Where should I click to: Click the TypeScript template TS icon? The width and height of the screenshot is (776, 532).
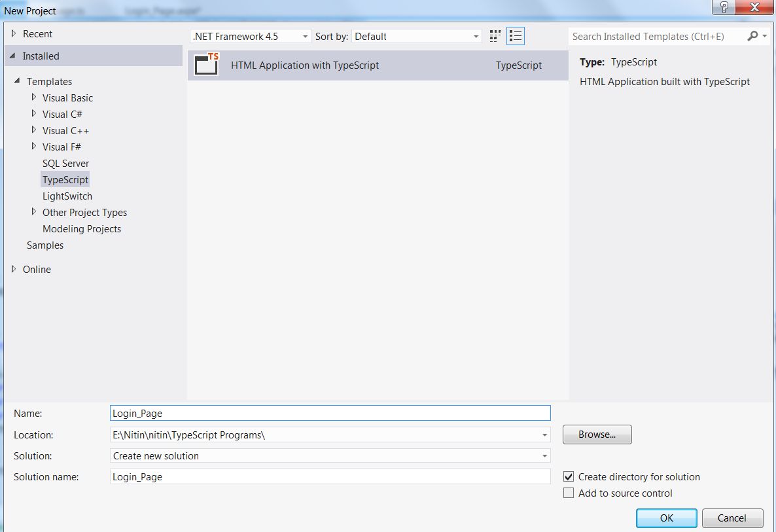[x=206, y=64]
